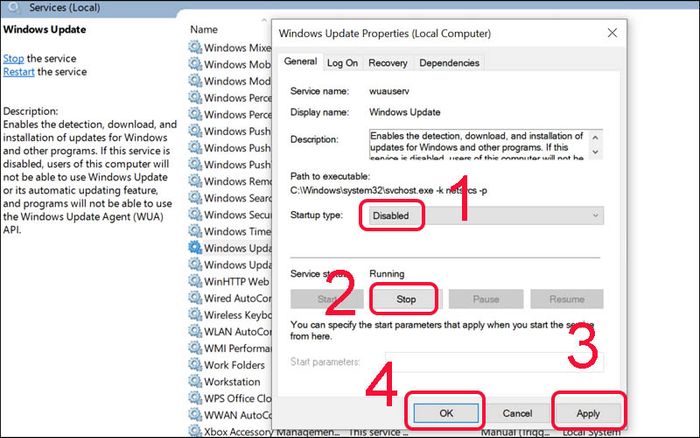Click the Name column header

tap(204, 29)
